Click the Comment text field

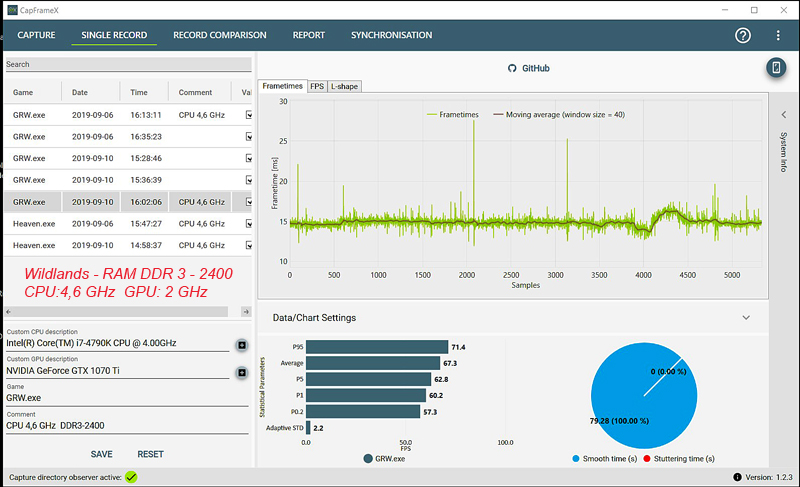click(127, 425)
